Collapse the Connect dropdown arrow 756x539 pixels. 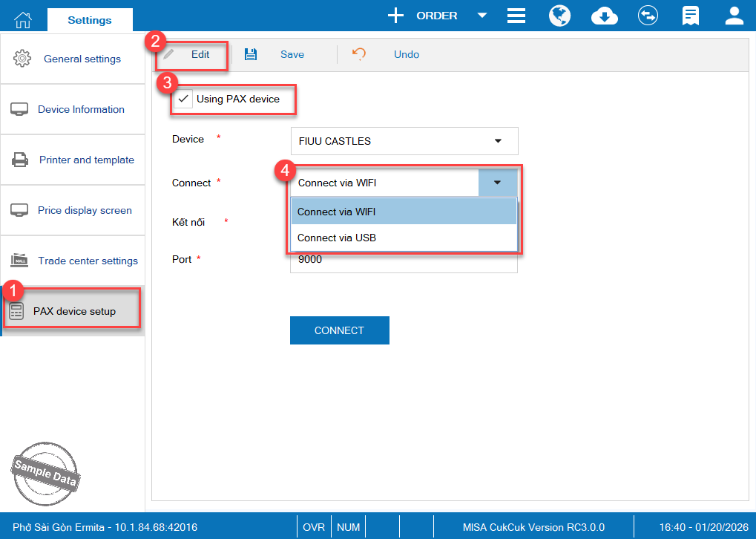click(x=497, y=183)
